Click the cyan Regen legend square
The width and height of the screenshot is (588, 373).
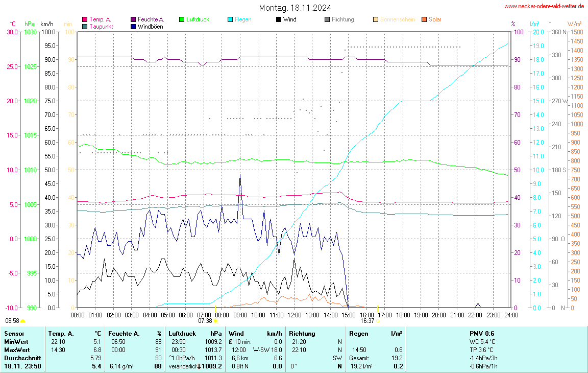click(230, 19)
